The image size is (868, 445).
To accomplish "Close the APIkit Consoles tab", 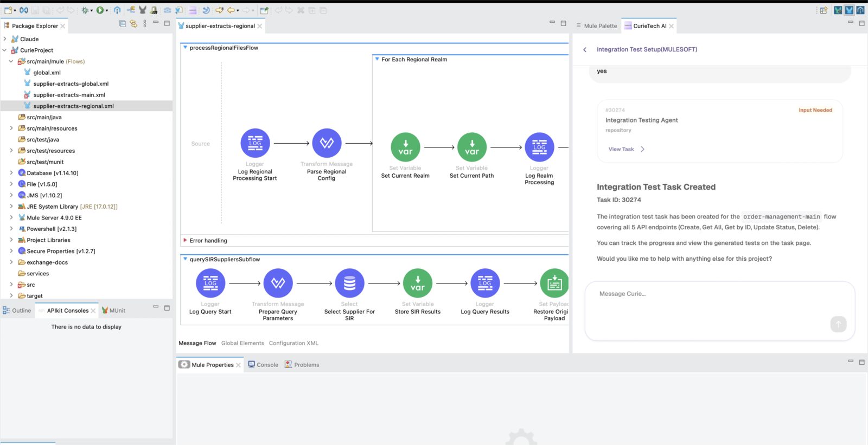I will (93, 311).
